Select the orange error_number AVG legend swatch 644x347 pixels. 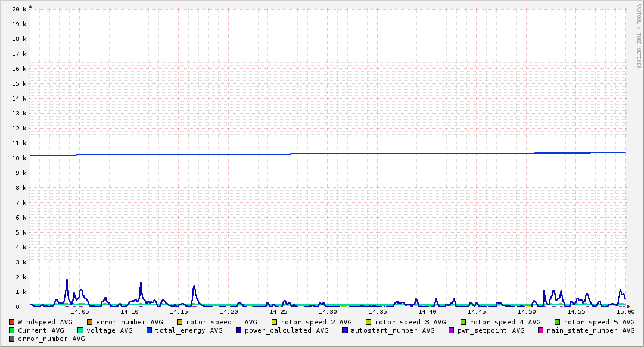coord(90,322)
